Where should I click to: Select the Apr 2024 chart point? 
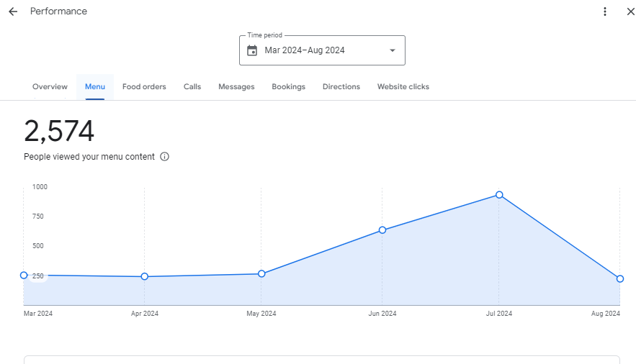pos(145,276)
